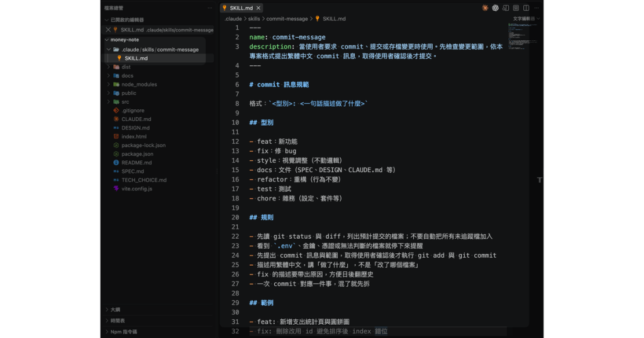The height and width of the screenshot is (338, 644).
Task: Click the editor layout icon beside split editor
Action: coord(516,8)
